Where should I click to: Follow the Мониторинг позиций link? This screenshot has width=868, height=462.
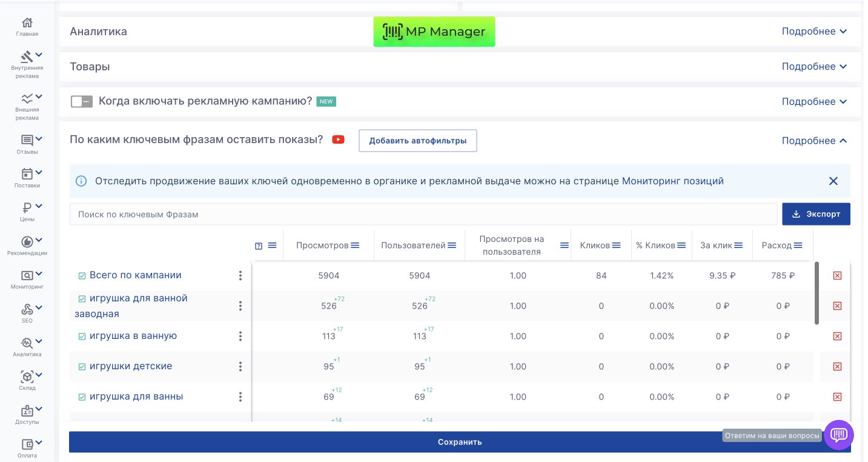pyautogui.click(x=672, y=181)
